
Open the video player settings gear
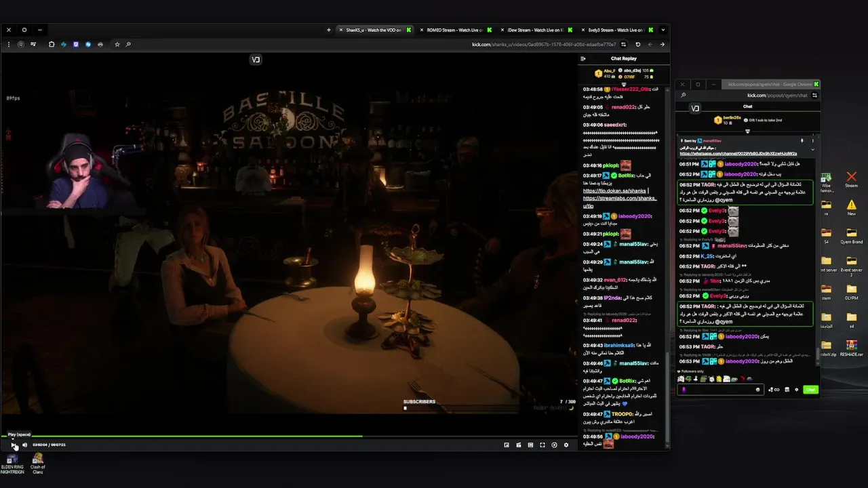566,445
